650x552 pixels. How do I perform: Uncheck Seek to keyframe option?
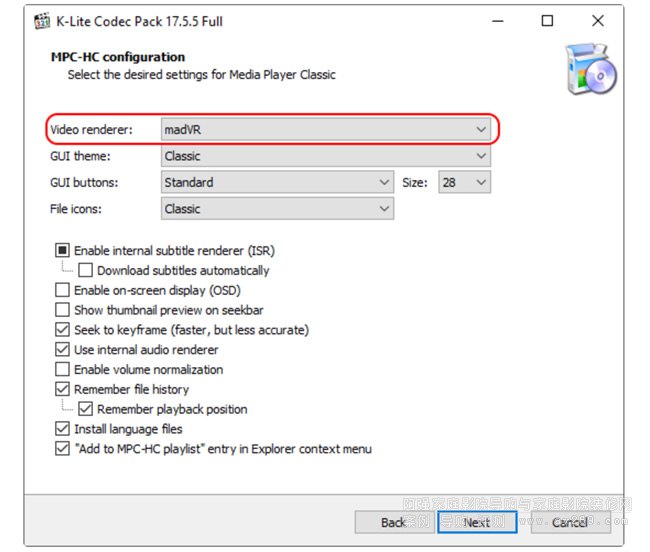click(62, 330)
